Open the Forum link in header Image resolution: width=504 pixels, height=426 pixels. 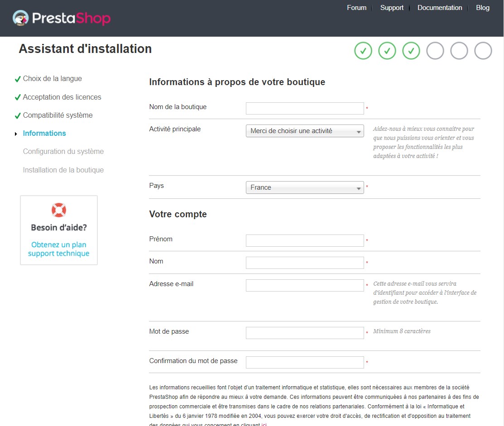(356, 8)
